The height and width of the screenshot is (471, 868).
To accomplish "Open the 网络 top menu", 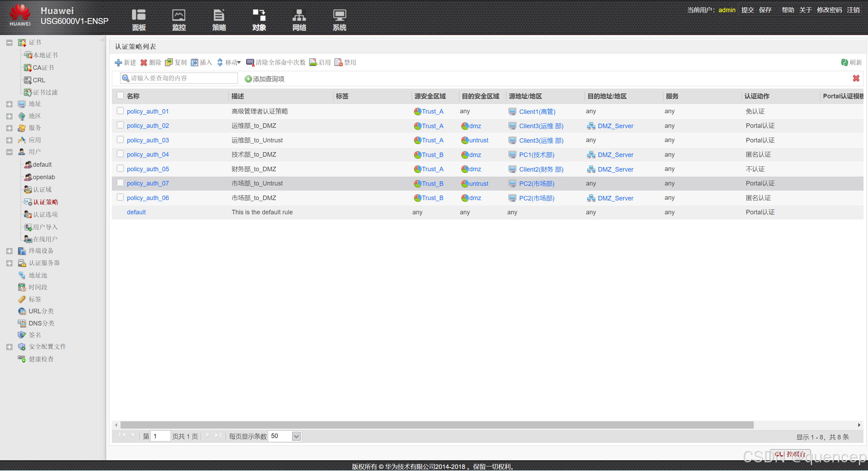I will click(299, 20).
